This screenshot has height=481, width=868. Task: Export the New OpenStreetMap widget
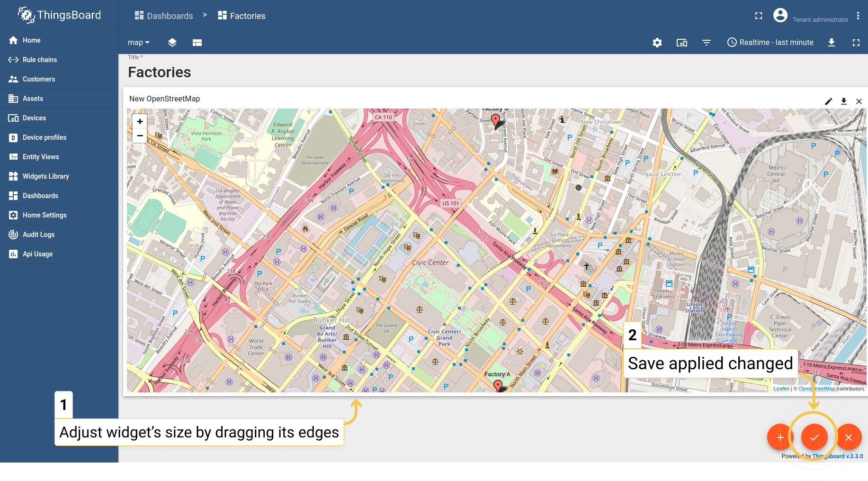[844, 101]
